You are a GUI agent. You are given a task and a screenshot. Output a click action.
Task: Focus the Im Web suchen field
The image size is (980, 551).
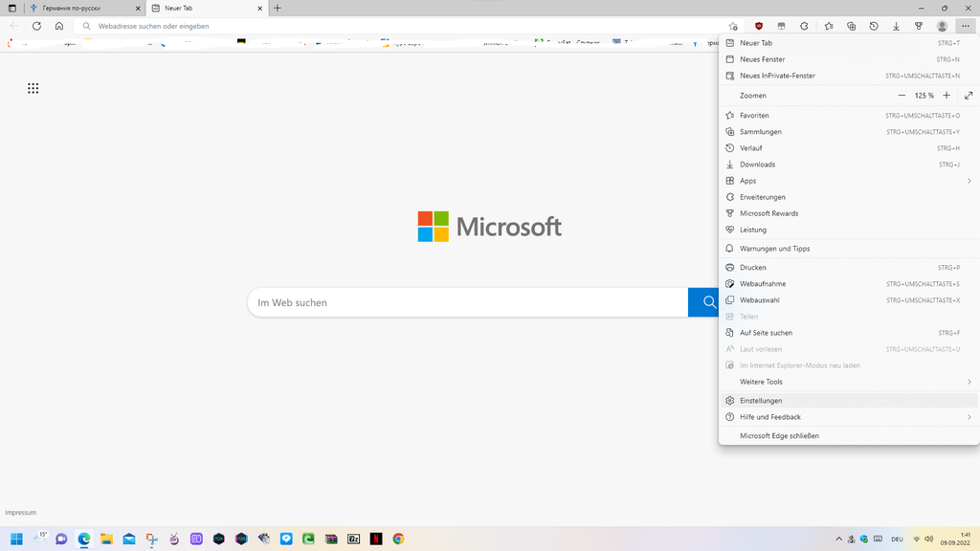click(x=467, y=302)
